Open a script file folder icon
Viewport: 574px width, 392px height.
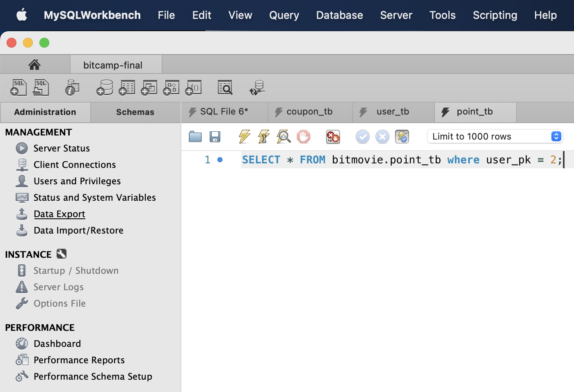click(195, 137)
